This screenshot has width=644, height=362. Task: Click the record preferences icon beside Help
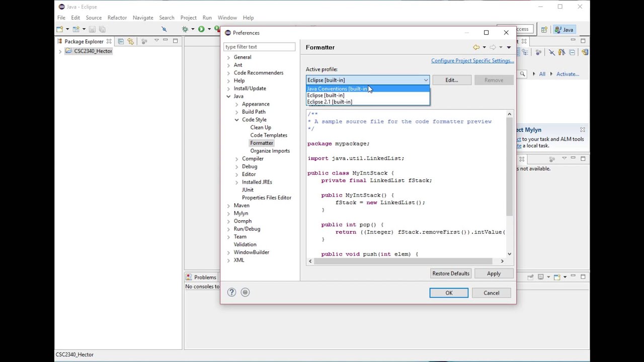(x=245, y=292)
